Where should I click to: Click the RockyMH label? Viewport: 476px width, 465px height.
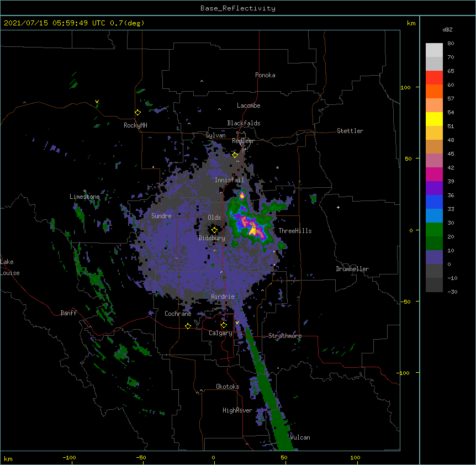[135, 125]
